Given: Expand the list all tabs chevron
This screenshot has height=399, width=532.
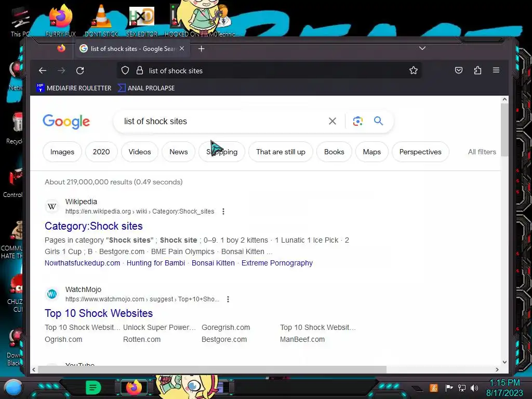Looking at the screenshot, I should tap(422, 48).
